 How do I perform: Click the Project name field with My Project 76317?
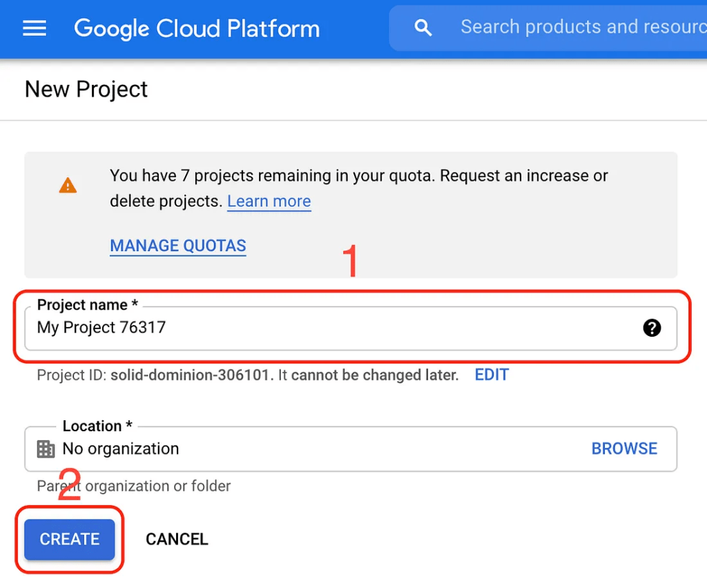(350, 328)
